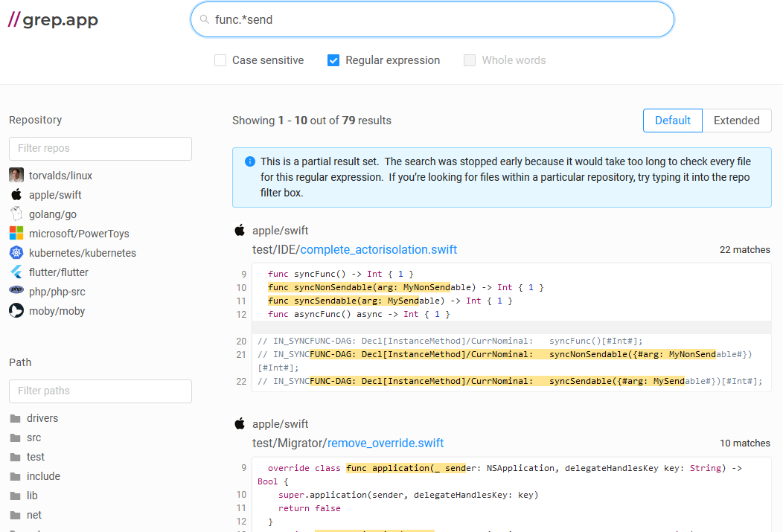Open the remove_override.swift file link
Viewport: 783px width, 532px height.
point(386,443)
